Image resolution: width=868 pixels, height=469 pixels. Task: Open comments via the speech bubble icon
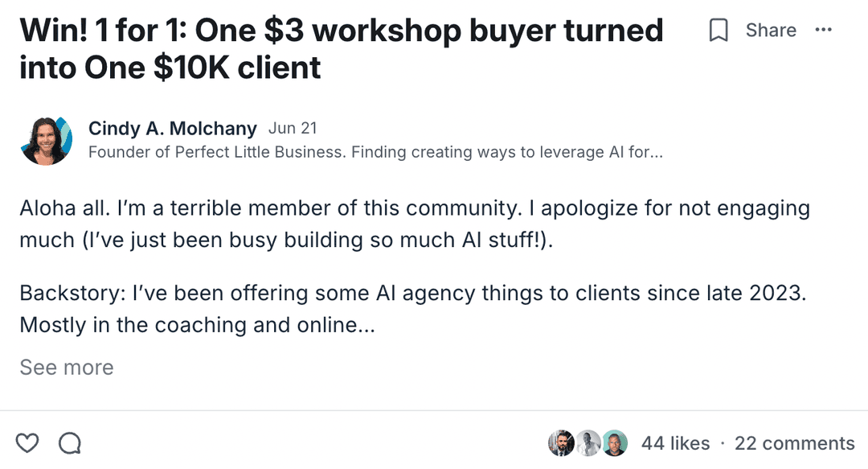tap(70, 442)
